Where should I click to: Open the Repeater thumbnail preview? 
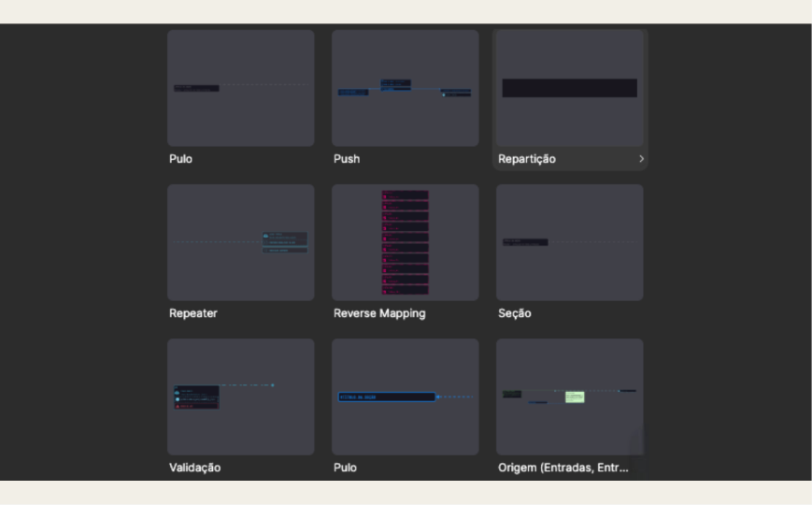tap(240, 242)
